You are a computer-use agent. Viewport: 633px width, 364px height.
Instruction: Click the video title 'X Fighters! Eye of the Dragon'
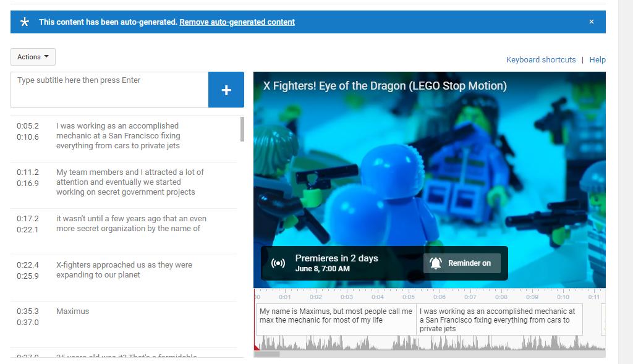coord(384,86)
